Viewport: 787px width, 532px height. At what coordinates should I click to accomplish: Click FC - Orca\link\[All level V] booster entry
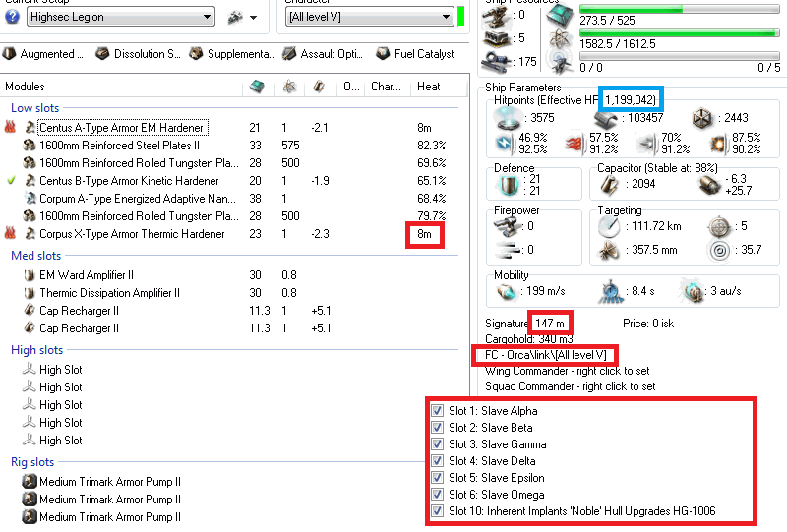546,355
